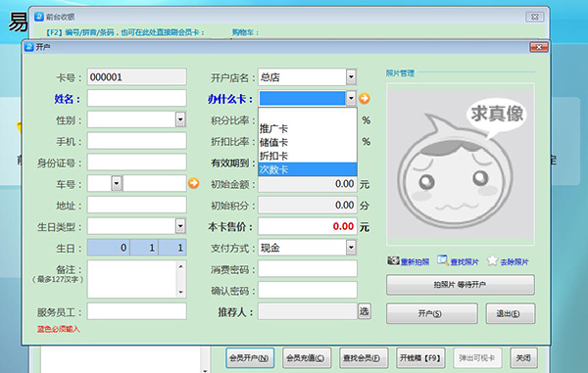
Task: Select 储值卡 from the card list
Action: (x=308, y=142)
